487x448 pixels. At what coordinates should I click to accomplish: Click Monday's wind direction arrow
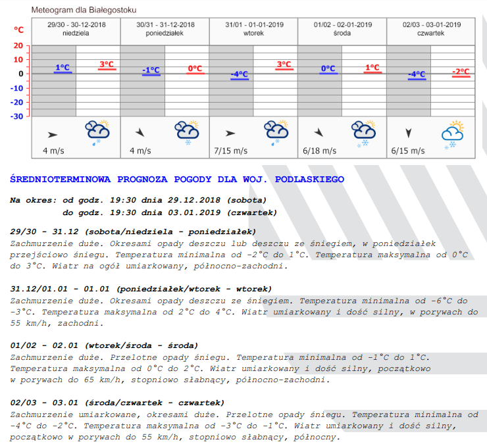[x=140, y=133]
